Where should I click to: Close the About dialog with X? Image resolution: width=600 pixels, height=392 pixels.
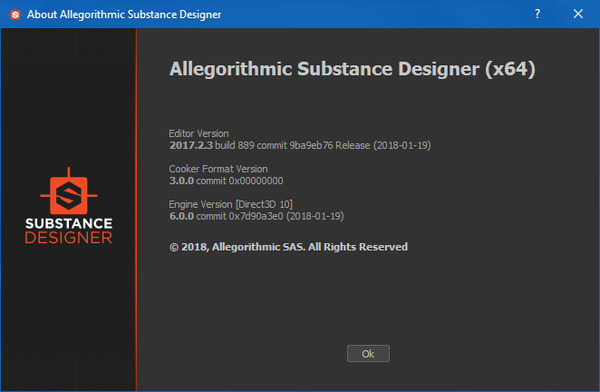click(x=578, y=14)
